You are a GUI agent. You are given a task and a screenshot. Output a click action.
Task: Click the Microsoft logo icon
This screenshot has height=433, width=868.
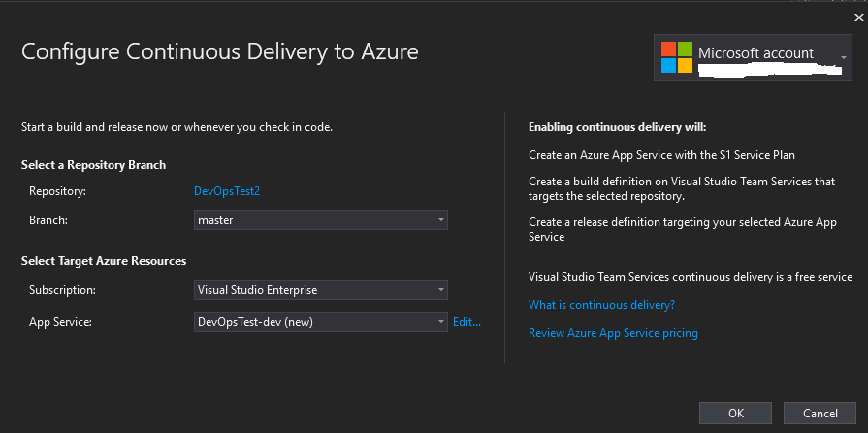click(677, 57)
